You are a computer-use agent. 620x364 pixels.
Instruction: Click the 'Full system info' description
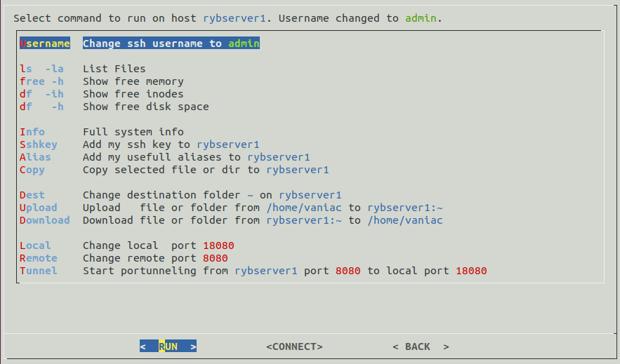click(x=133, y=132)
